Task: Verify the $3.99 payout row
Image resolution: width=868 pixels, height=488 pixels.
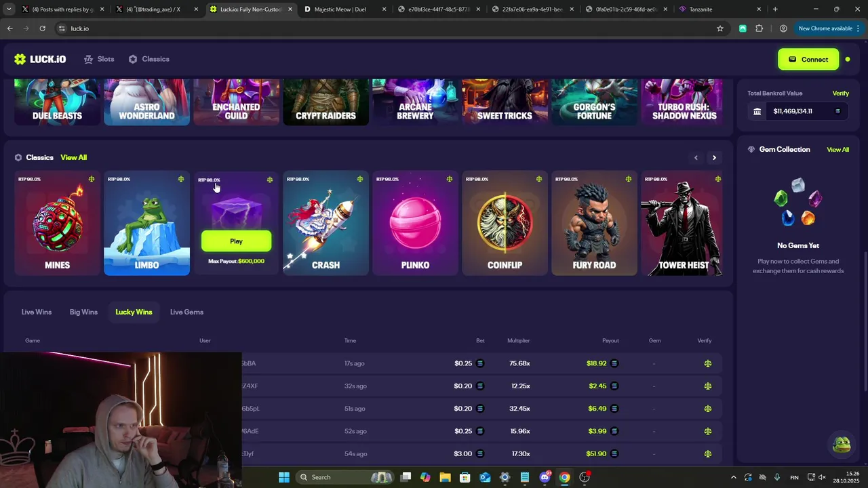Action: 707,431
